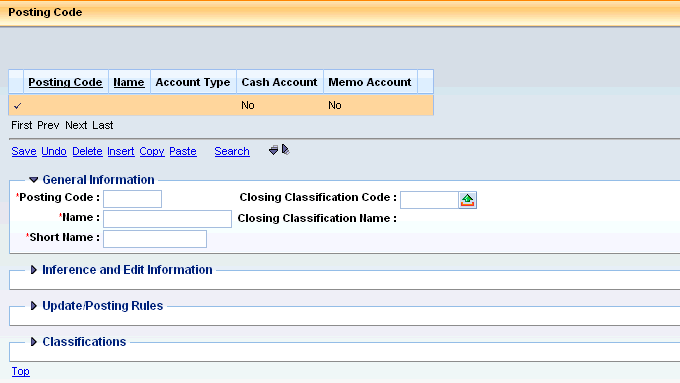Click the Account Type column header
This screenshot has height=383, width=680.
(x=193, y=82)
